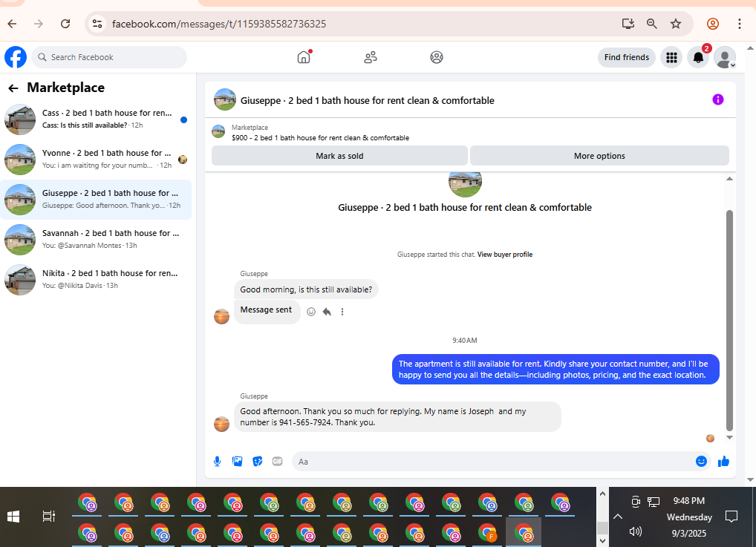
Task: Click the $900 listing title text
Action: pyautogui.click(x=320, y=138)
